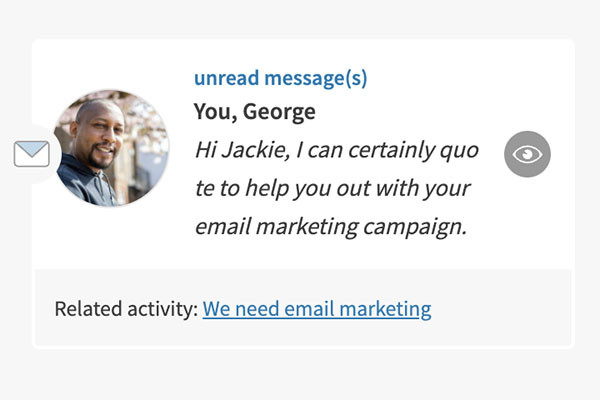Select the You, George sender heading
This screenshot has width=600, height=400.
254,112
